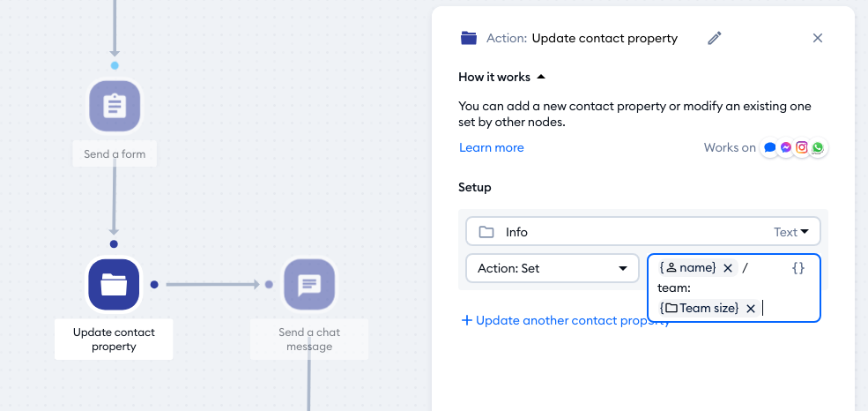Close the Update contact property panel
This screenshot has width=868, height=411.
[817, 38]
